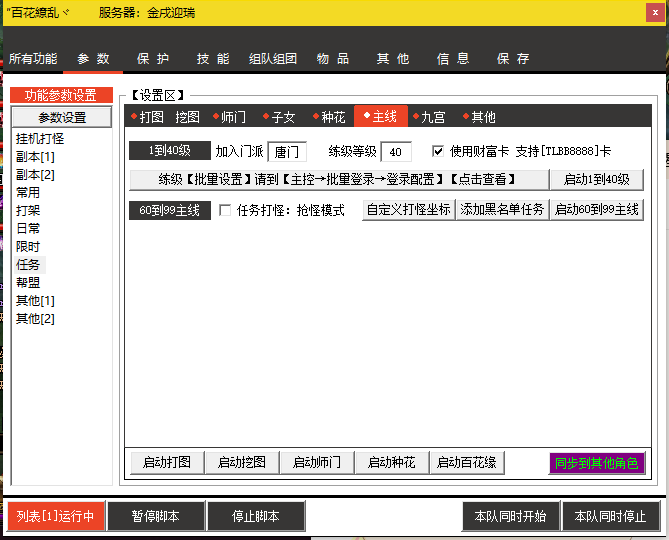
Task: Click 启动种花 button
Action: click(x=392, y=462)
